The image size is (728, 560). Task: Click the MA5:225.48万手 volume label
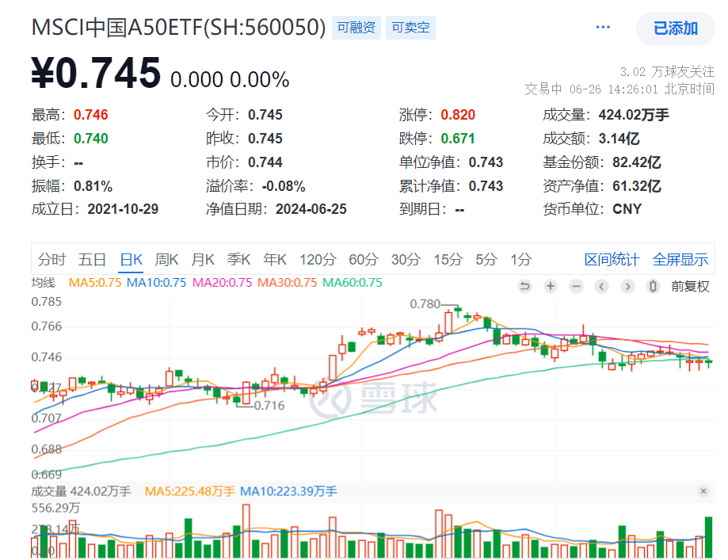(190, 491)
